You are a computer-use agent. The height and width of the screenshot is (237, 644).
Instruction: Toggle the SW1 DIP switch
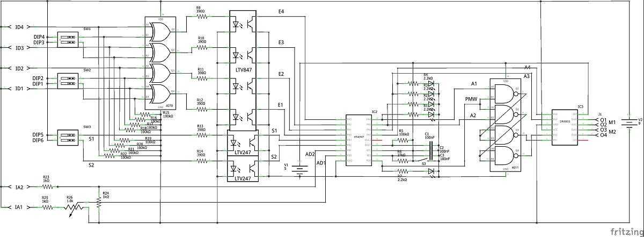click(68, 39)
